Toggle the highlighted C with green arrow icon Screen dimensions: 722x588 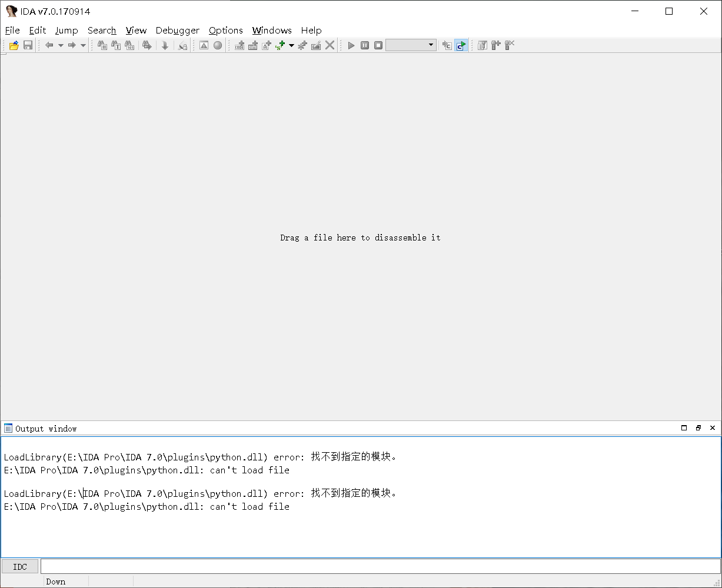pos(461,45)
